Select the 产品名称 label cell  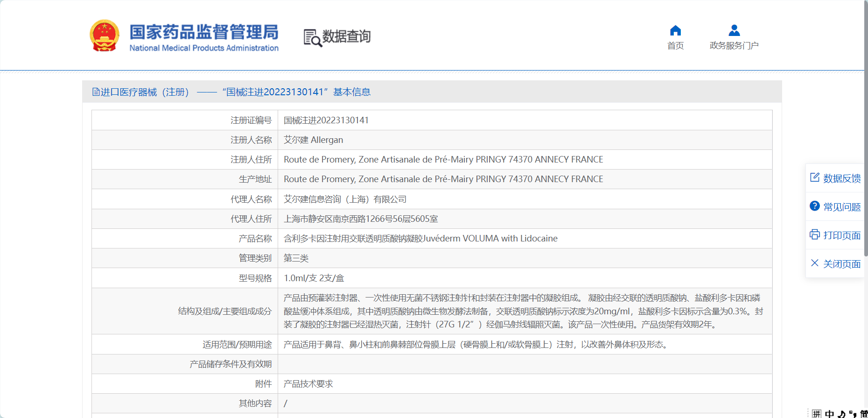pos(185,238)
